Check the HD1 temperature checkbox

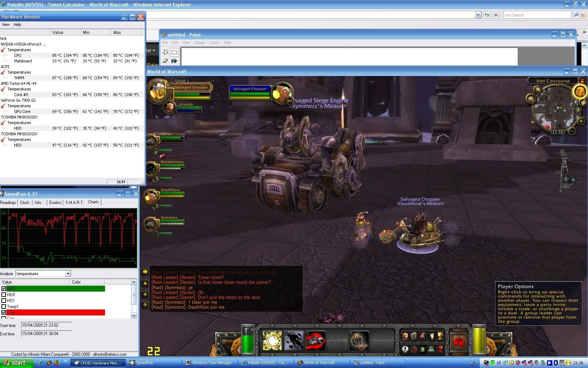[3, 300]
